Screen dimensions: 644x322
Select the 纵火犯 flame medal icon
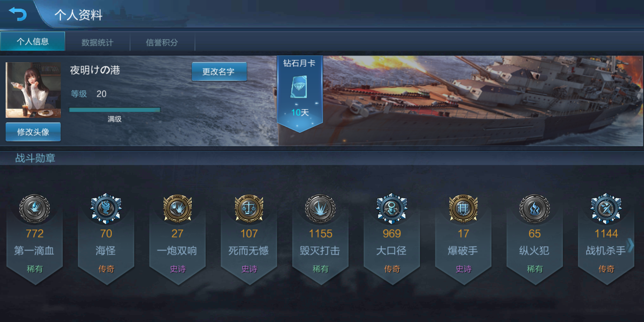(535, 208)
